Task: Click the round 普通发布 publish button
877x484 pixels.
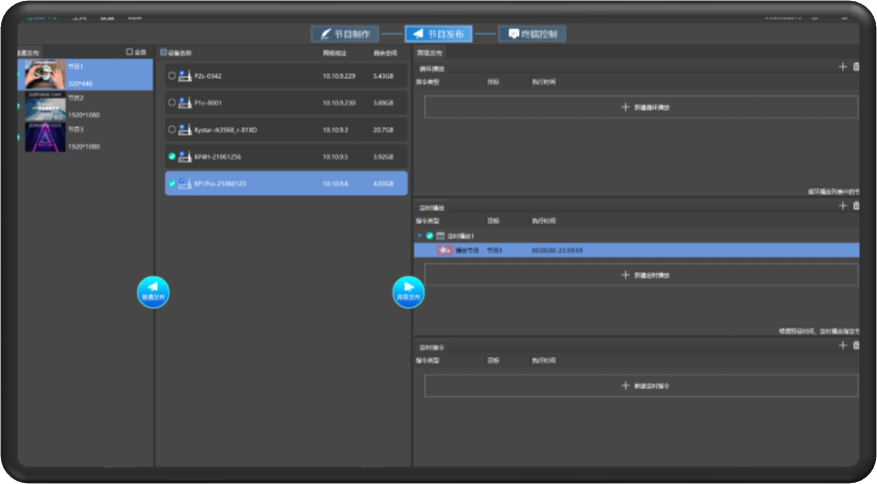Action: pos(153,291)
